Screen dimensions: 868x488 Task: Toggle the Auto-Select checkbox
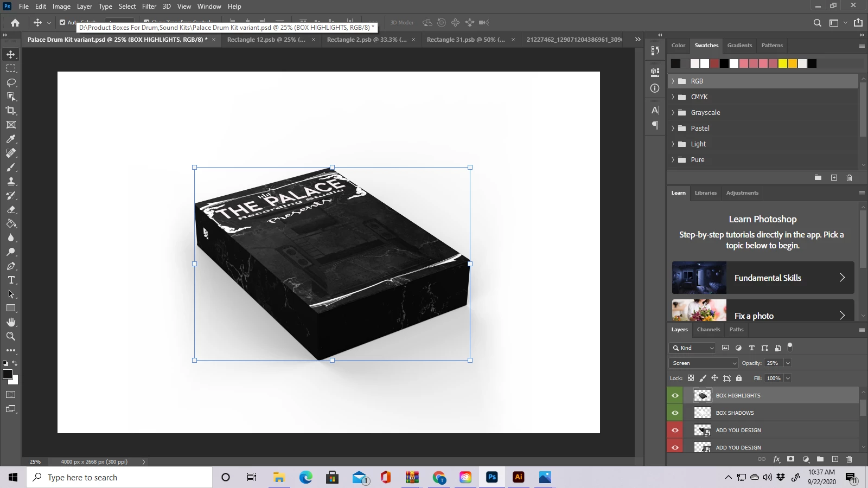click(x=62, y=23)
